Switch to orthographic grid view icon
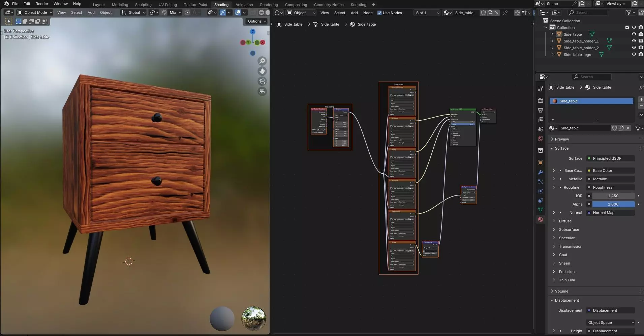644x336 pixels. (x=262, y=91)
